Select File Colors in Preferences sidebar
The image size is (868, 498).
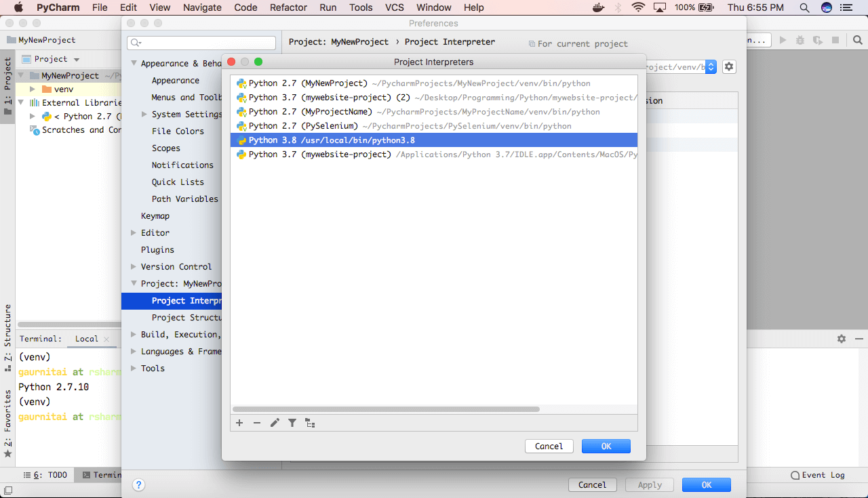178,131
